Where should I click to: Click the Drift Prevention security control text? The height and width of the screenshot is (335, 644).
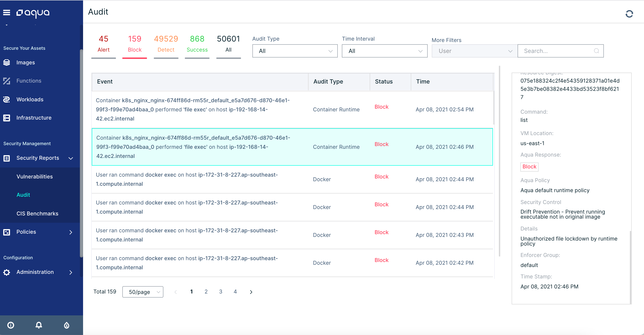[x=563, y=214]
